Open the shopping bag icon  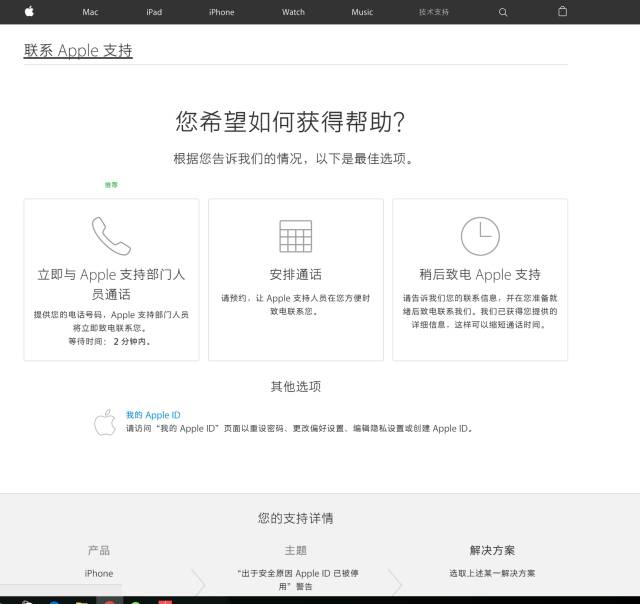coord(562,11)
